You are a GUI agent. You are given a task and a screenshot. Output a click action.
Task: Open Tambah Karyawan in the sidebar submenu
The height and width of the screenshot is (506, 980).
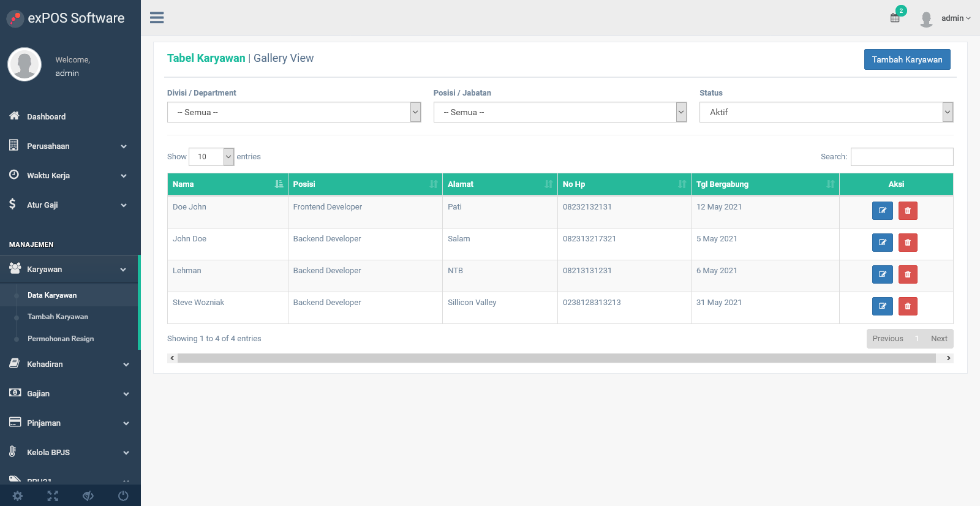click(58, 317)
